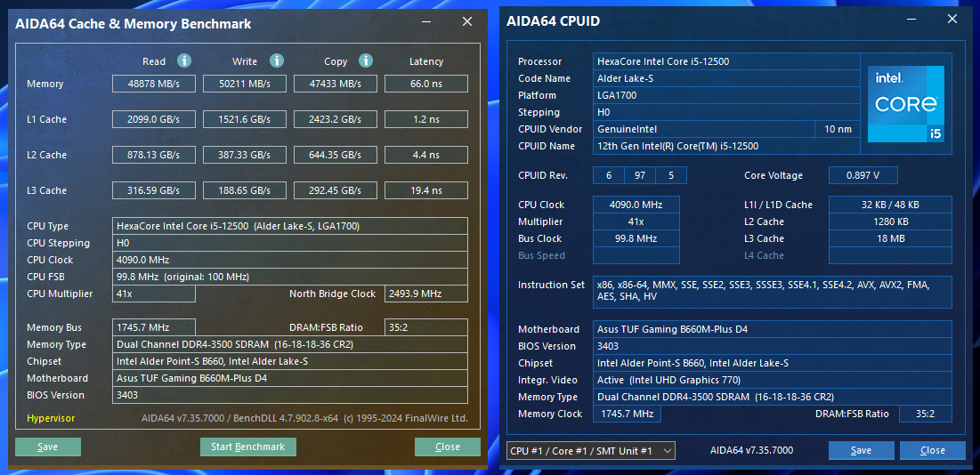Minimize the AIDA64 CPUID window
The height and width of the screenshot is (475, 980).
coord(911,20)
